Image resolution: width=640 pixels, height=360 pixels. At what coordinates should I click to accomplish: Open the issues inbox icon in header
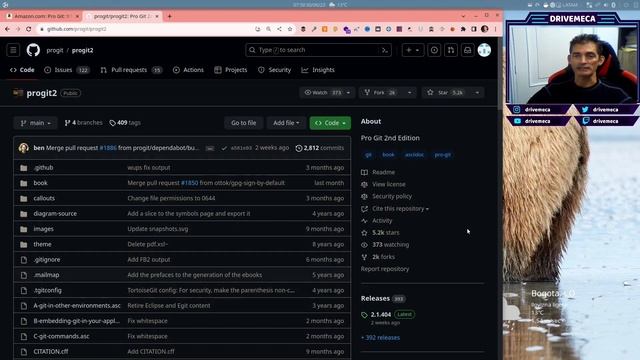click(434, 50)
